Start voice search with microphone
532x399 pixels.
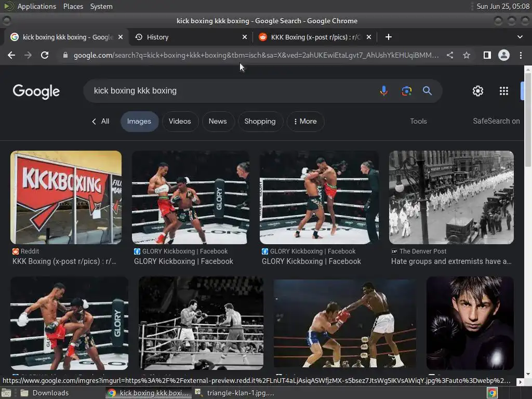pos(384,91)
